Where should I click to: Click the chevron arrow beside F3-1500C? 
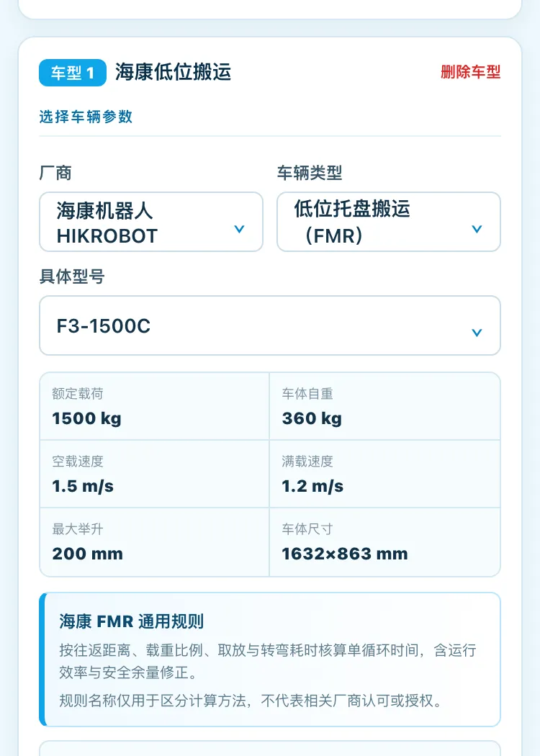477,333
